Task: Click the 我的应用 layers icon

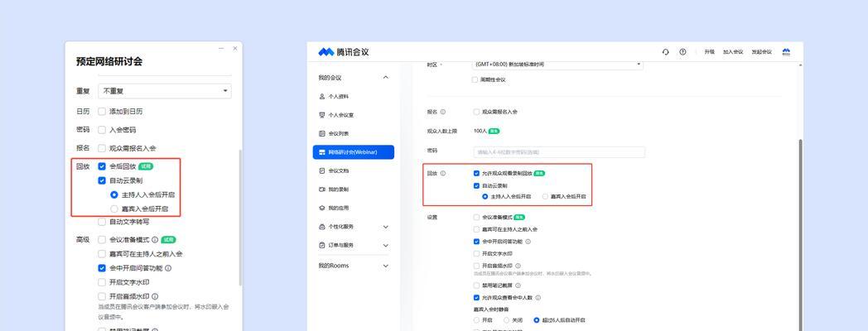Action: [322, 209]
